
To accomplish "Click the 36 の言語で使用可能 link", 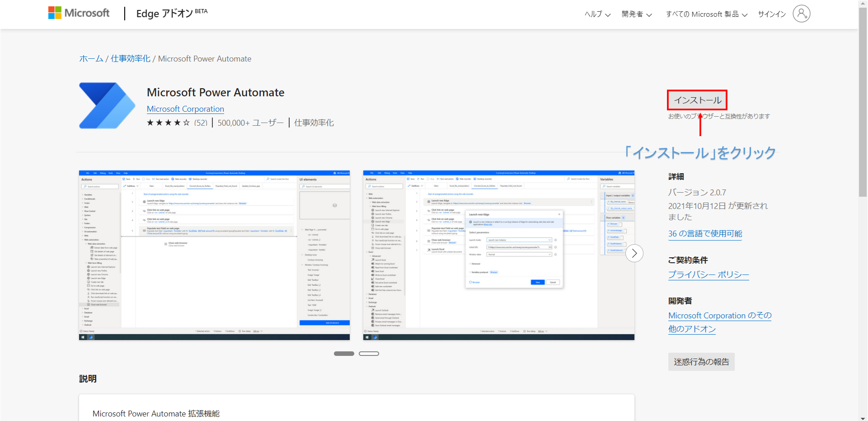I will [x=704, y=233].
